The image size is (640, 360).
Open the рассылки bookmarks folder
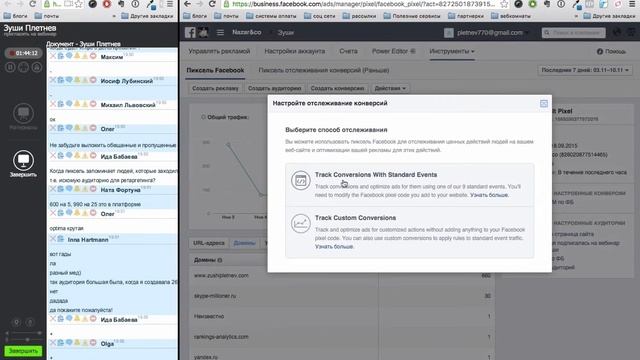click(x=359, y=16)
